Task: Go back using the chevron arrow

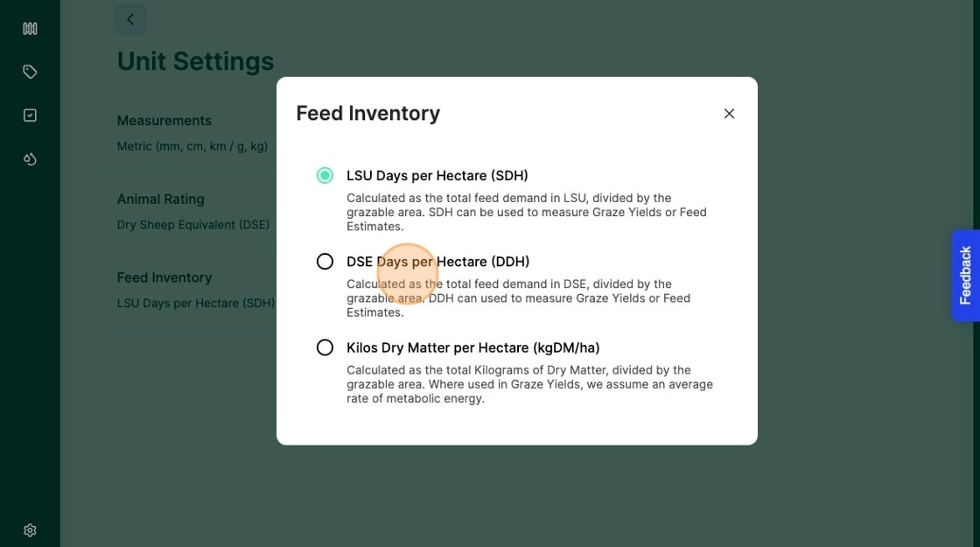Action: click(x=130, y=19)
